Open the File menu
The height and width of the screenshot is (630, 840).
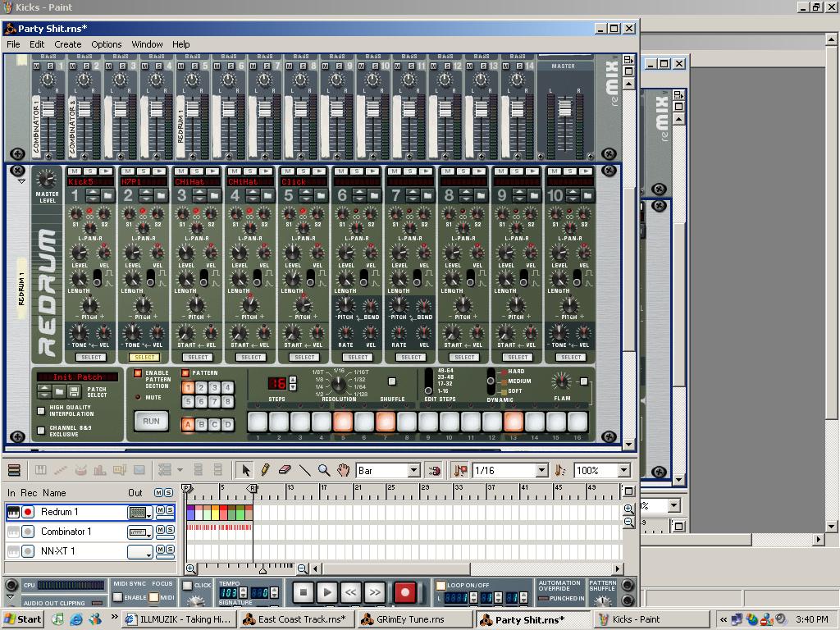coord(13,44)
